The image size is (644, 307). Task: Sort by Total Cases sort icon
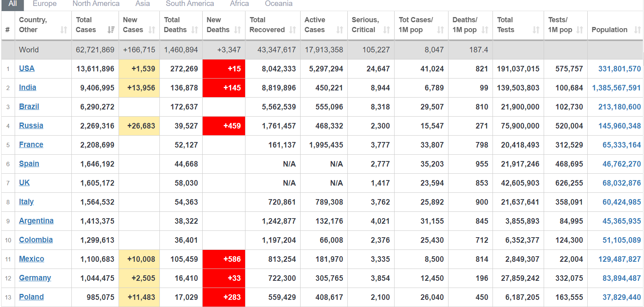[111, 30]
